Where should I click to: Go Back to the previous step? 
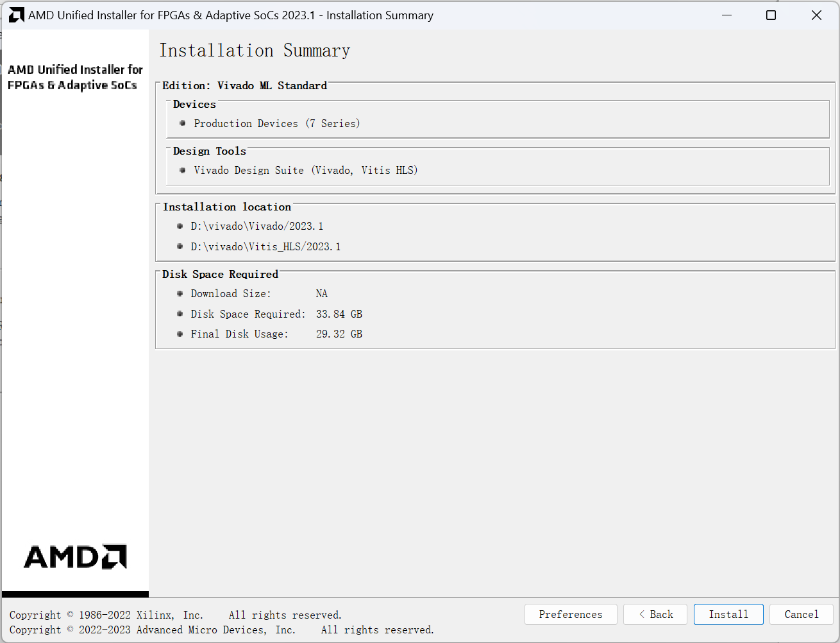coord(655,614)
